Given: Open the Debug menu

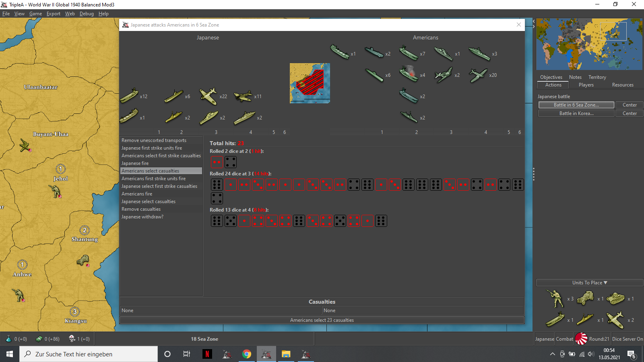Looking at the screenshot, I should point(87,14).
